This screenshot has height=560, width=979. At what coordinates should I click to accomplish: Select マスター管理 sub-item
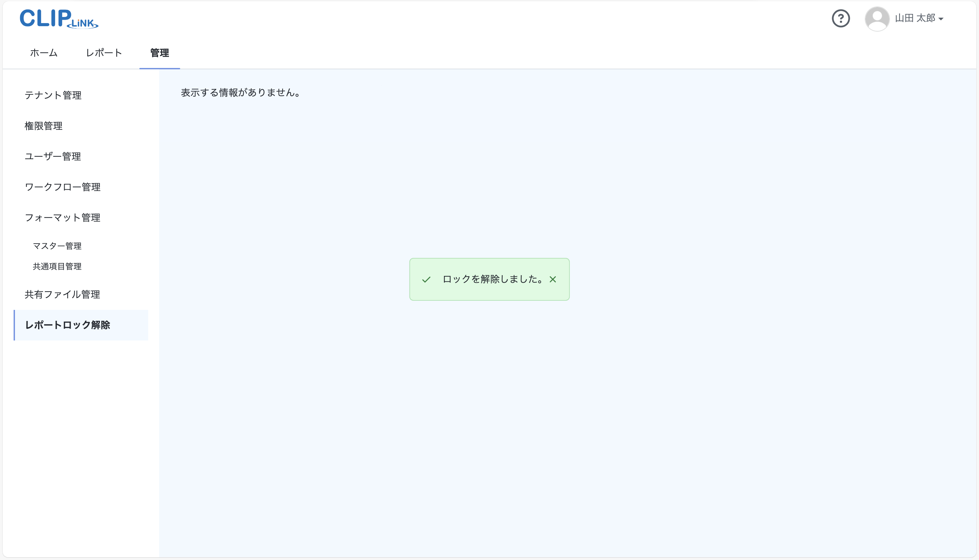click(x=57, y=246)
